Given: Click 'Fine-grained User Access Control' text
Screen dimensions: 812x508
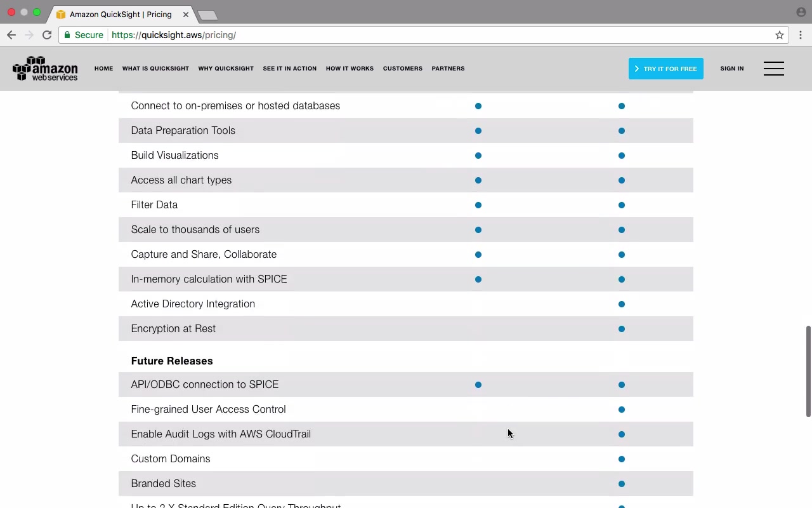Looking at the screenshot, I should [209, 409].
